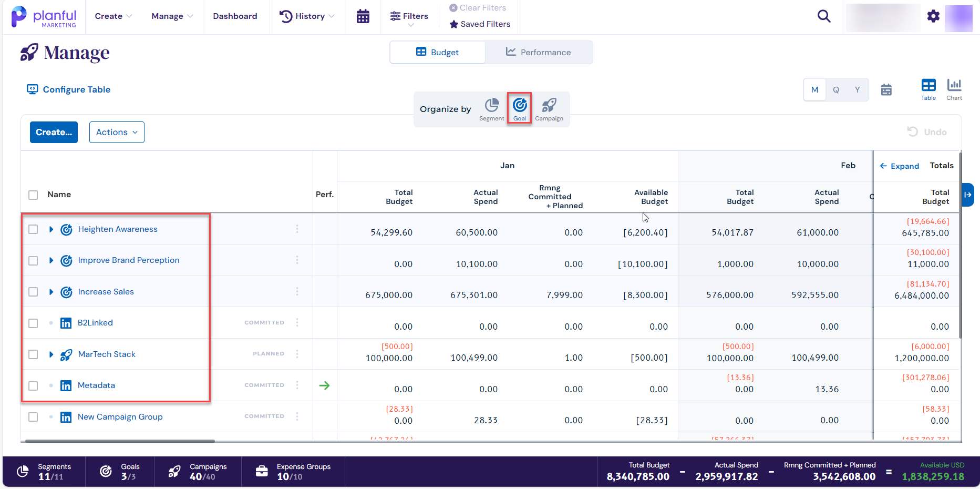
Task: Click Clear Filters
Action: click(478, 8)
